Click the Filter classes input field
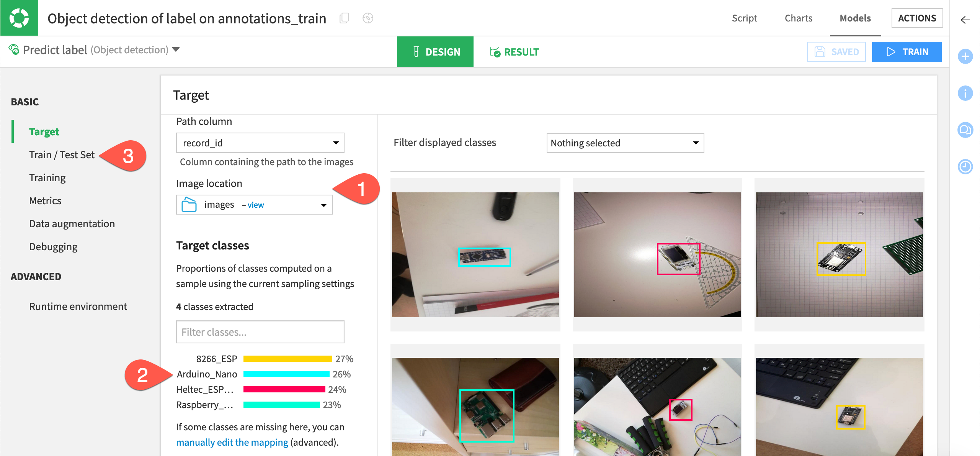Image resolution: width=980 pixels, height=456 pixels. pyautogui.click(x=260, y=331)
